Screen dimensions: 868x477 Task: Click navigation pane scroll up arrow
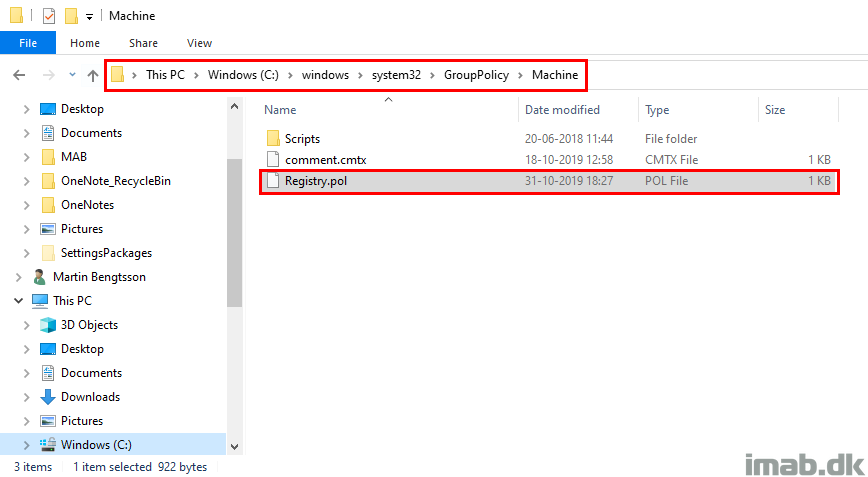click(235, 106)
